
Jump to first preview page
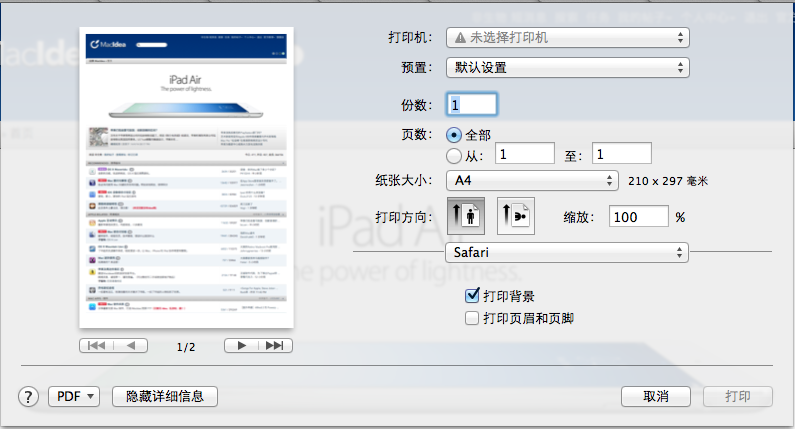pyautogui.click(x=96, y=345)
